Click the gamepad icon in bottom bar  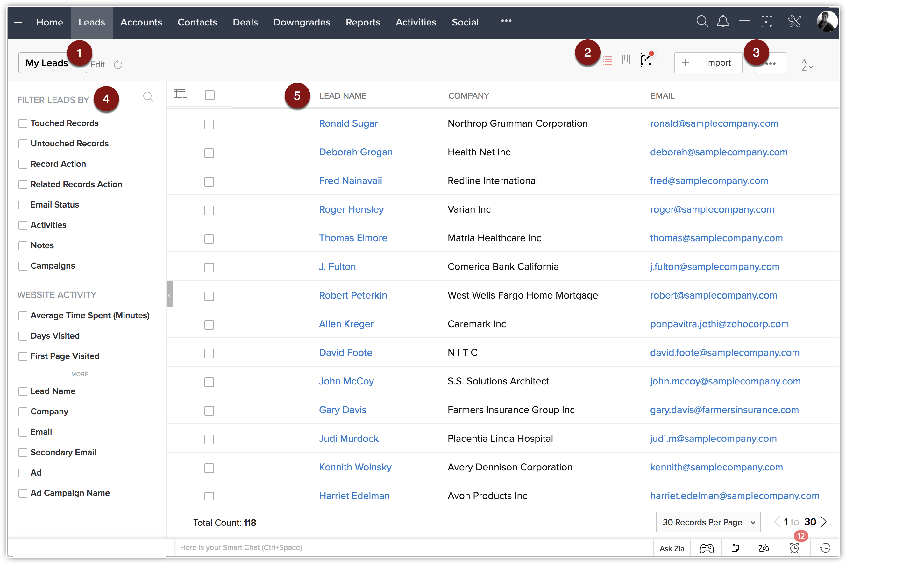(x=707, y=548)
